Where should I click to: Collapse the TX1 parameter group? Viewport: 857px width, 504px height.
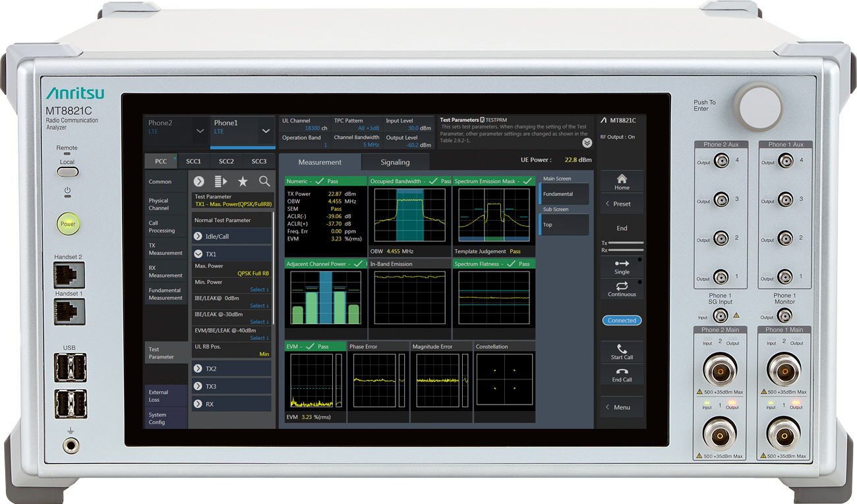pyautogui.click(x=231, y=254)
